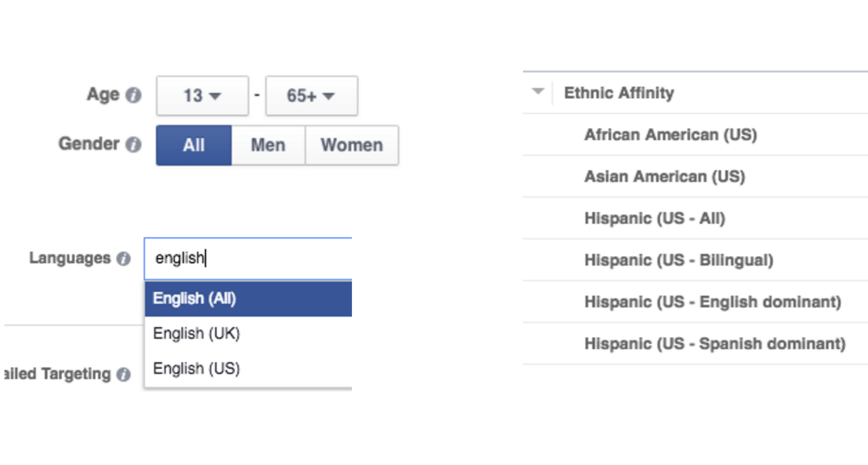868x465 pixels.
Task: Pick English (UK) from the suggestions
Action: [247, 334]
